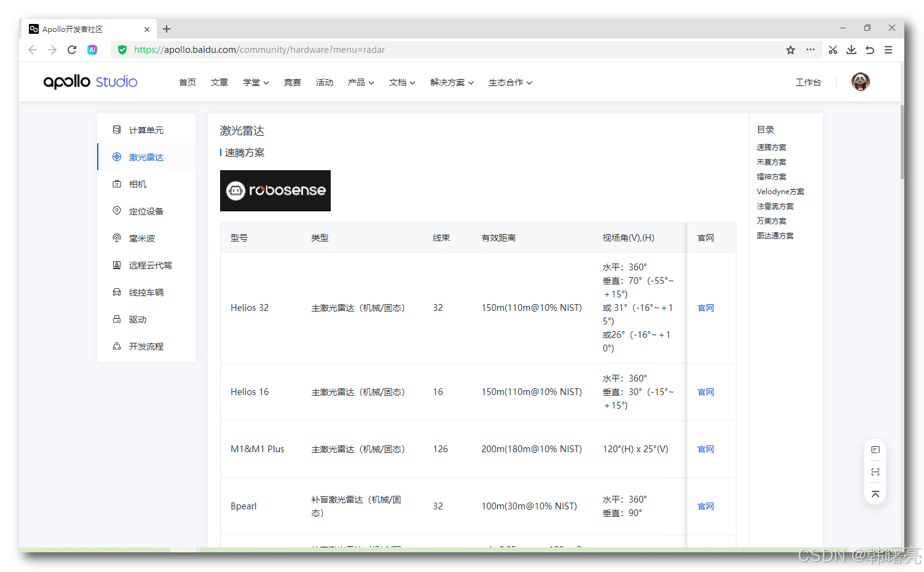
Task: Click the 200m(180m@10% NIST) distance cell
Action: click(x=532, y=449)
